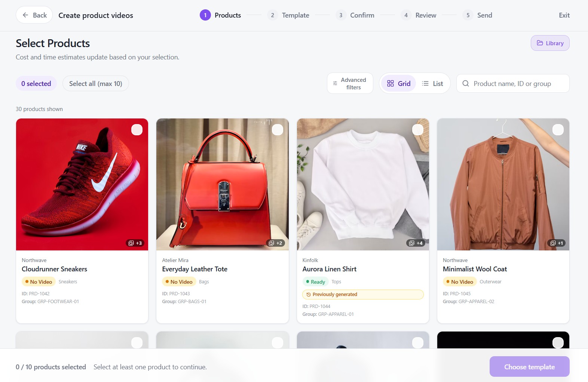Click No Video badge on Minimalist Wool Coat

tap(460, 282)
